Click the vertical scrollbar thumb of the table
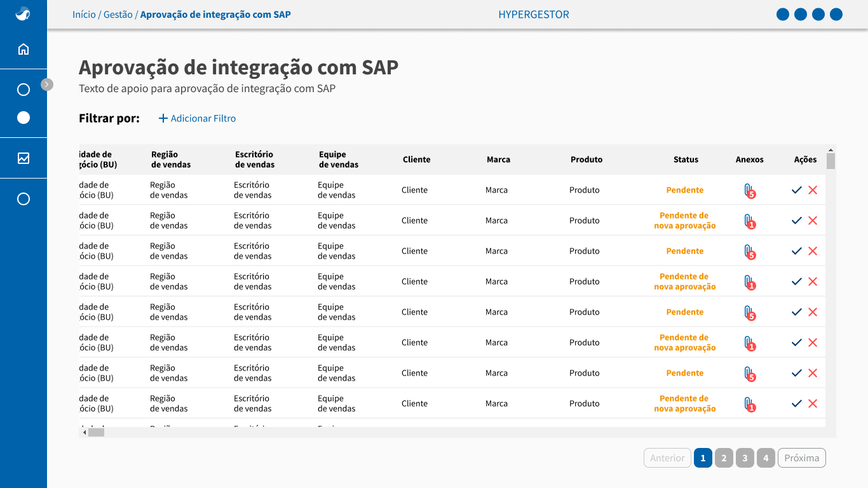 pos(831,161)
